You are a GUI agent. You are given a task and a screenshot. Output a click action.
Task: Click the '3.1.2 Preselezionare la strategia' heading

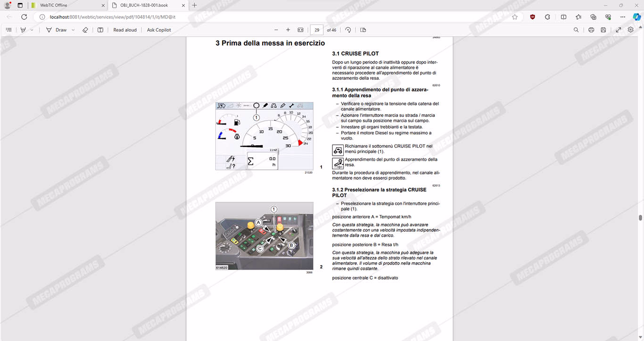[379, 192]
